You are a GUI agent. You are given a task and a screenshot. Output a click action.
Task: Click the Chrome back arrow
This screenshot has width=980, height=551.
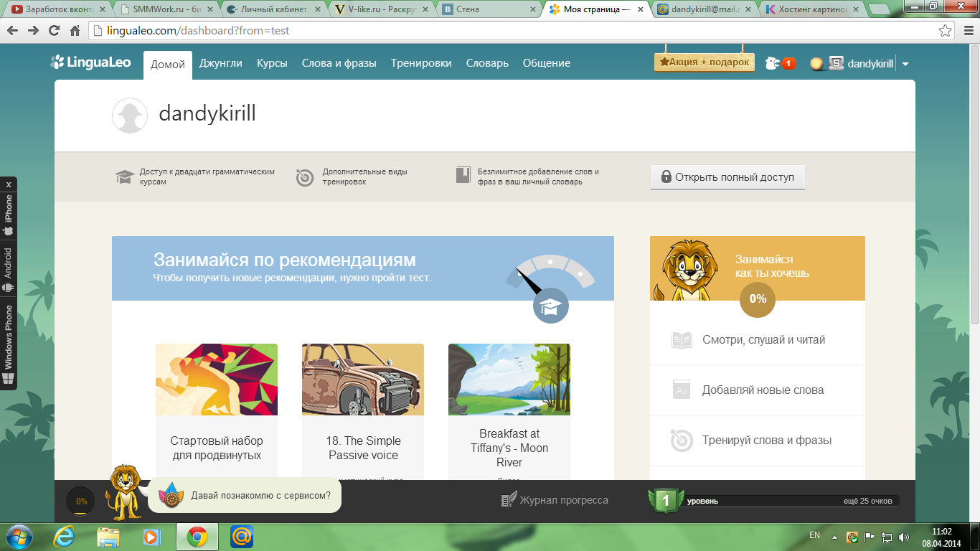(x=13, y=31)
